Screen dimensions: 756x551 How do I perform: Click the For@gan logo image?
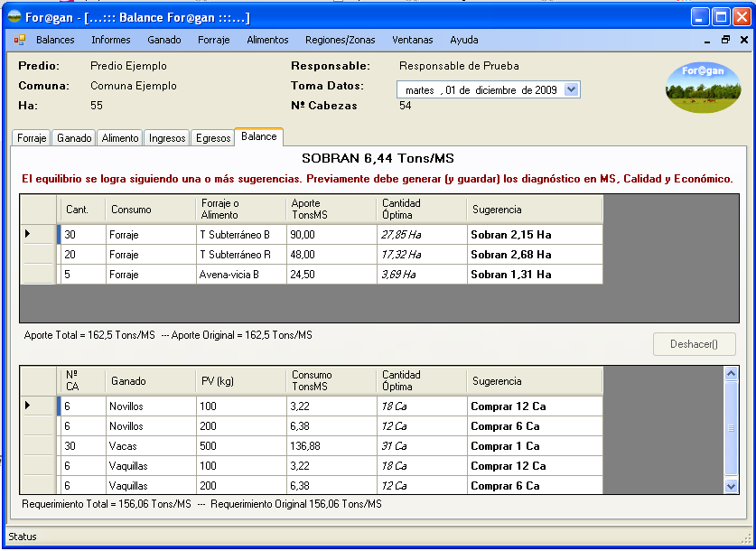pyautogui.click(x=703, y=87)
